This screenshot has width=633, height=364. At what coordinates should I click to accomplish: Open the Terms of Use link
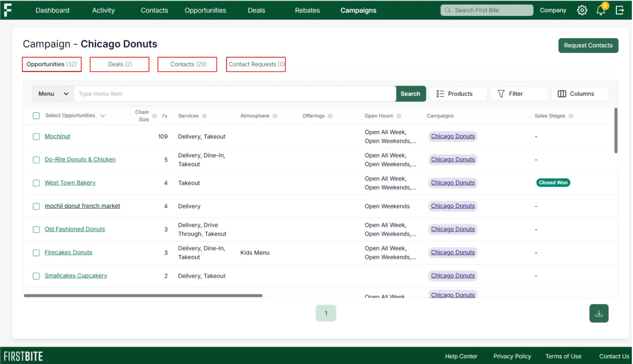click(x=564, y=357)
